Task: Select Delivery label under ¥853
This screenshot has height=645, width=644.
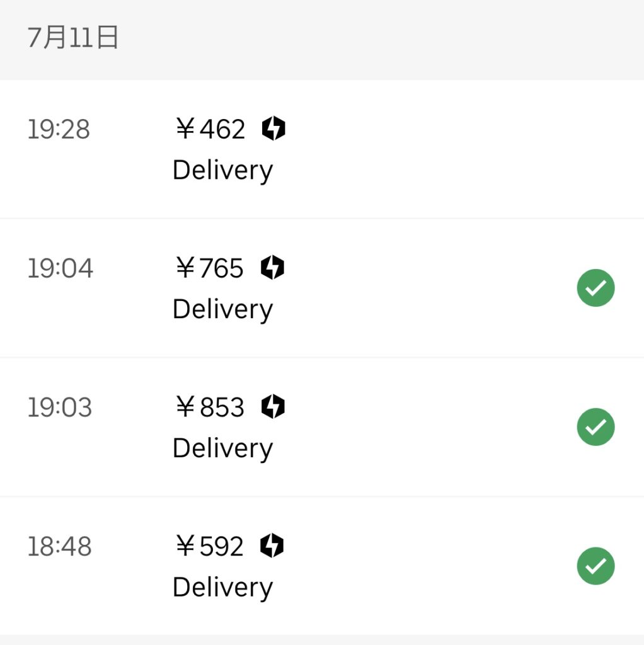Action: pyautogui.click(x=222, y=448)
